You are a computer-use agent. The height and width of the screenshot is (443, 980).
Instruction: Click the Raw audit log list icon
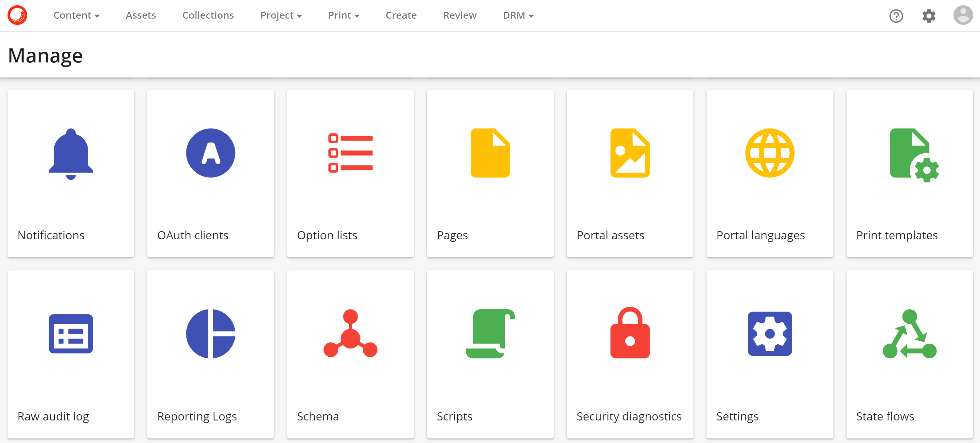coord(71,333)
